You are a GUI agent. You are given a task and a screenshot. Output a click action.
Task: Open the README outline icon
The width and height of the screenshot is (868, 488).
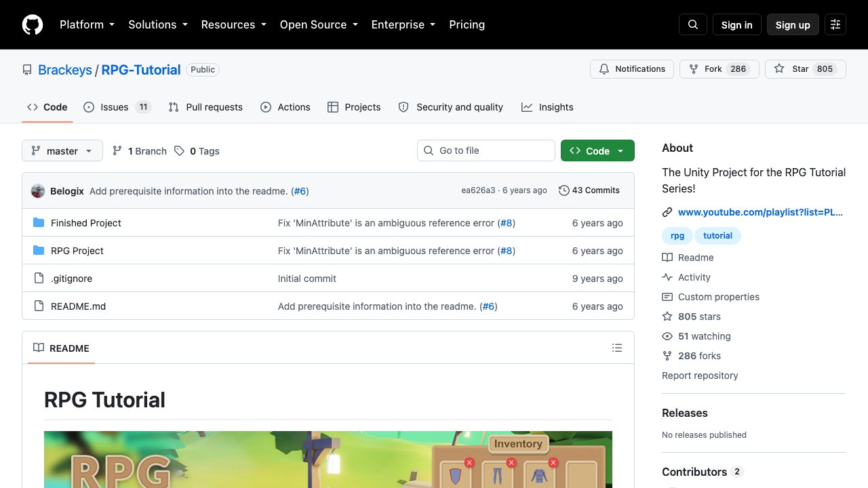[x=617, y=348]
